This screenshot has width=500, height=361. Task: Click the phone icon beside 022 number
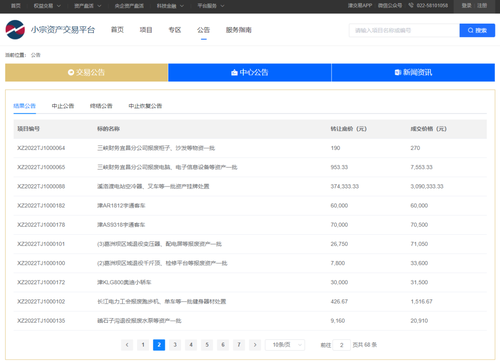point(411,5)
